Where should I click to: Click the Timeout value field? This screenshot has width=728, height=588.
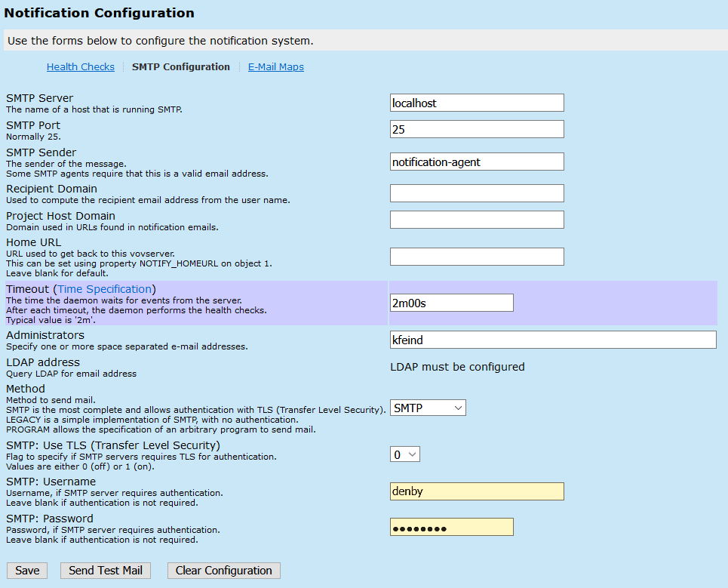click(451, 303)
